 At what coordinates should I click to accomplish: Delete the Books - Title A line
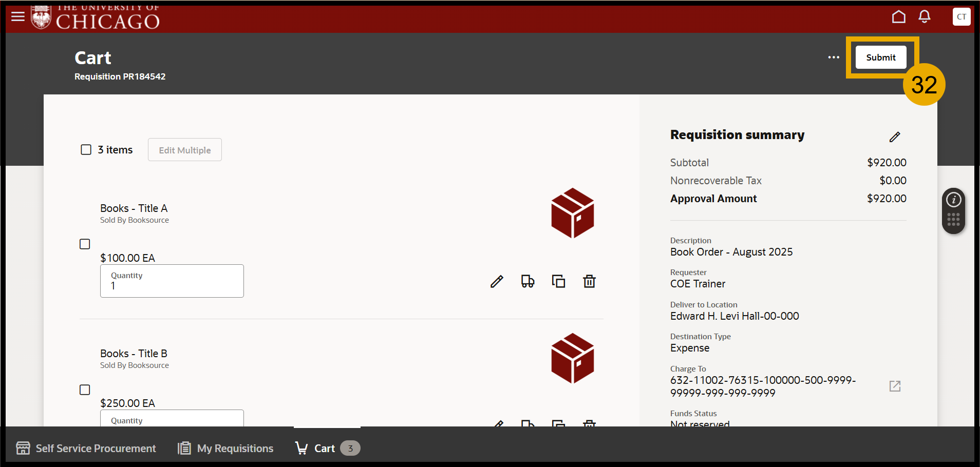click(x=589, y=281)
